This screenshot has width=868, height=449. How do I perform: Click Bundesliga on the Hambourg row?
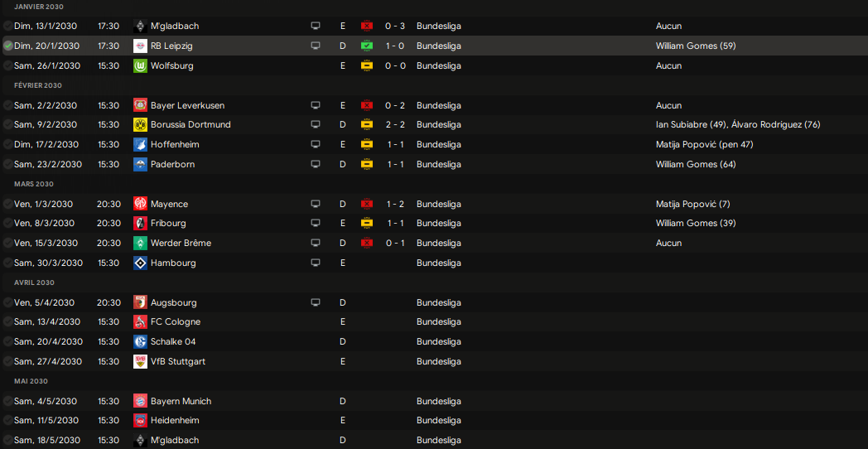[x=438, y=263]
